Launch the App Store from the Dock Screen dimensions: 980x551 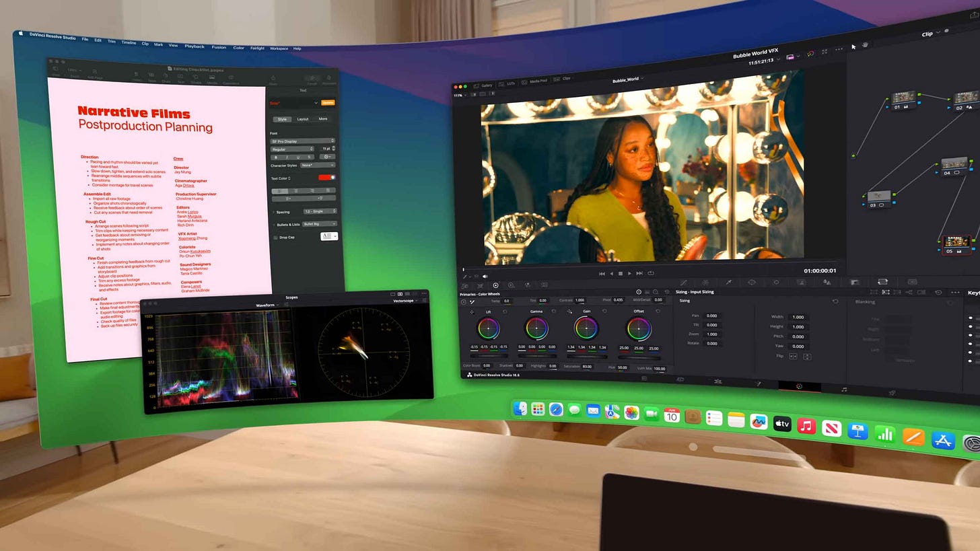tap(944, 441)
